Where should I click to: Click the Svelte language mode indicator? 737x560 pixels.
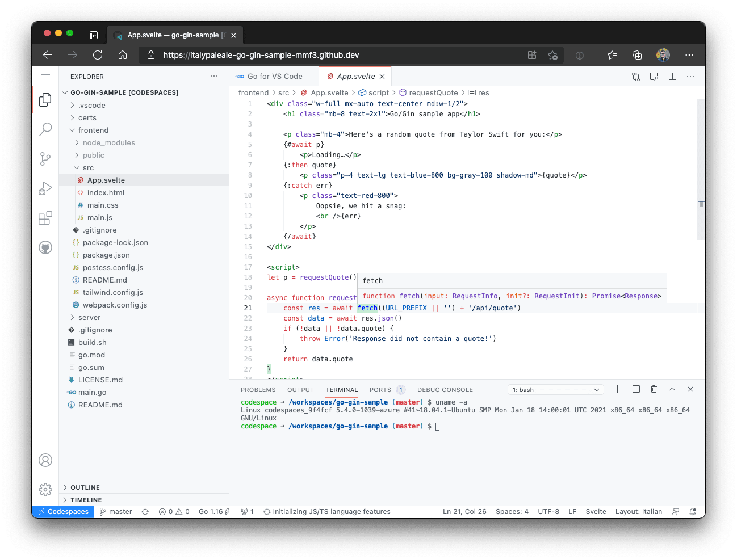596,512
